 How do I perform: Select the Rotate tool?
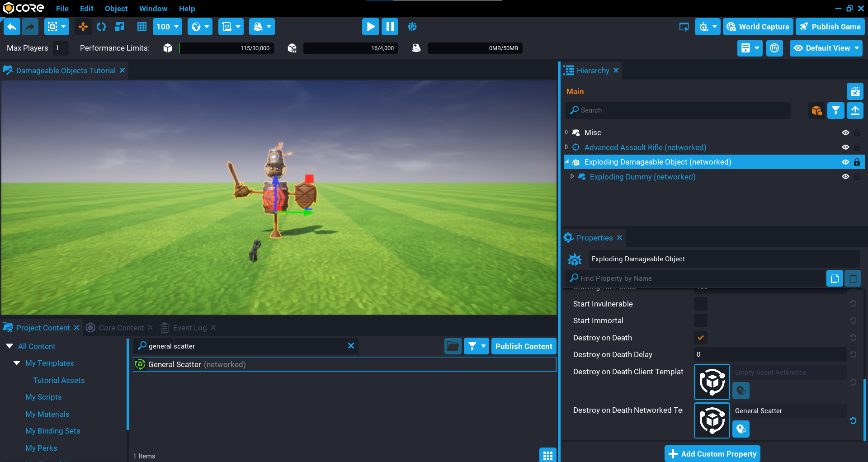(x=101, y=27)
